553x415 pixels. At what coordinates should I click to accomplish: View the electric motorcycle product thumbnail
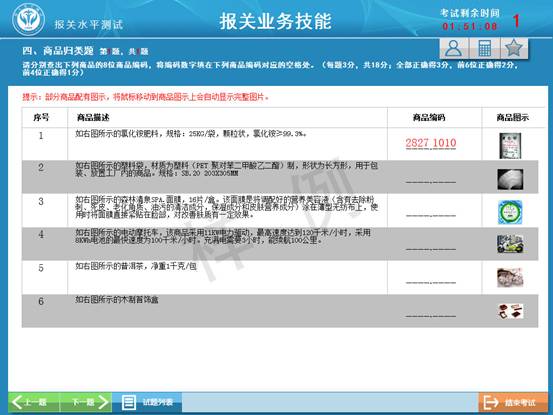(x=510, y=244)
